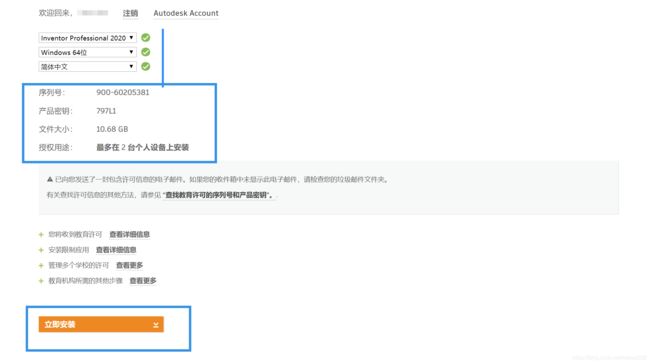Open the Inventor Professional 2020 product dropdown
650x364 pixels.
87,38
